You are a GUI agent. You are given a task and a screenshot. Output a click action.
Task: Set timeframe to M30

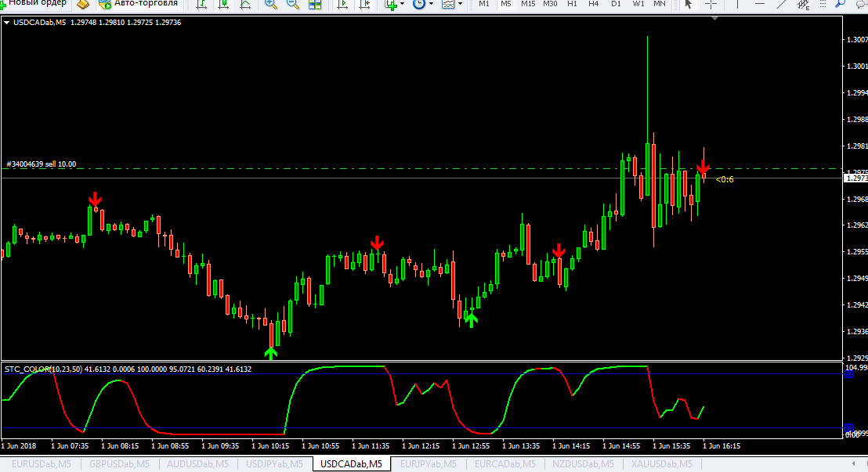550,4
